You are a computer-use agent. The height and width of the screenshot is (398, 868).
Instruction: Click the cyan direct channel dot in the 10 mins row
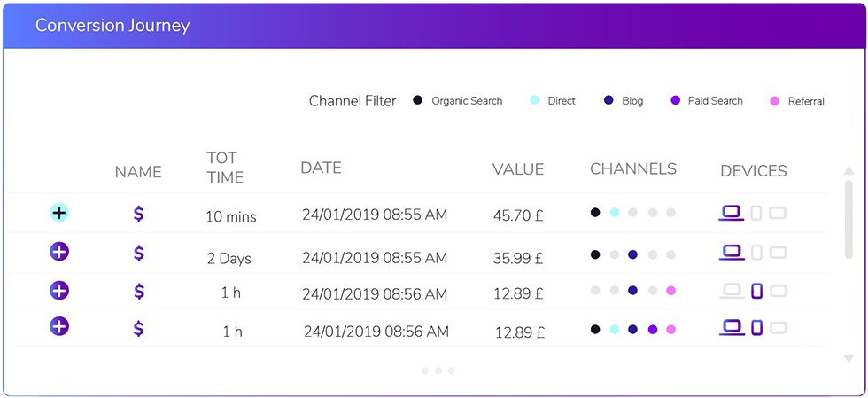(x=615, y=213)
